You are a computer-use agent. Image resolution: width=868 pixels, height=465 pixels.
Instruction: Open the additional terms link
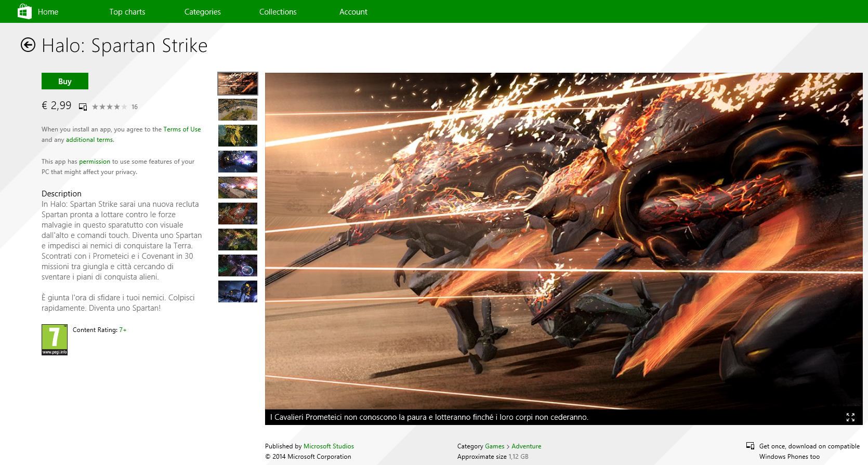coord(90,140)
